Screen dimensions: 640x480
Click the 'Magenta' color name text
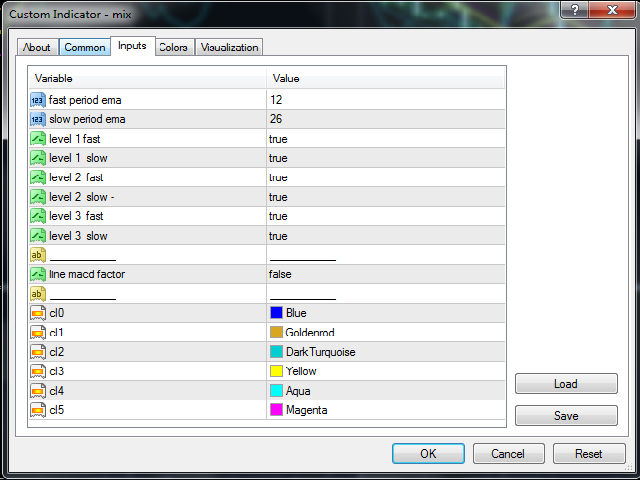[307, 410]
